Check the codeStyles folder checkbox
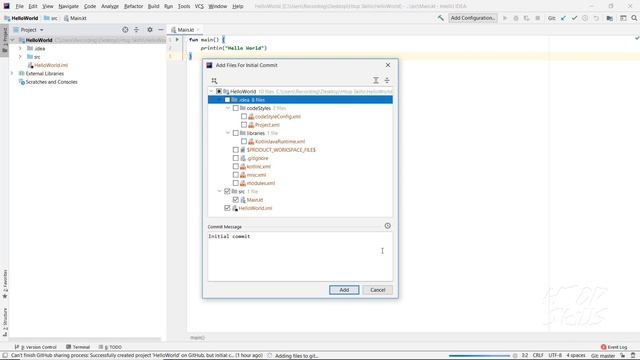The image size is (640, 360). click(x=236, y=108)
